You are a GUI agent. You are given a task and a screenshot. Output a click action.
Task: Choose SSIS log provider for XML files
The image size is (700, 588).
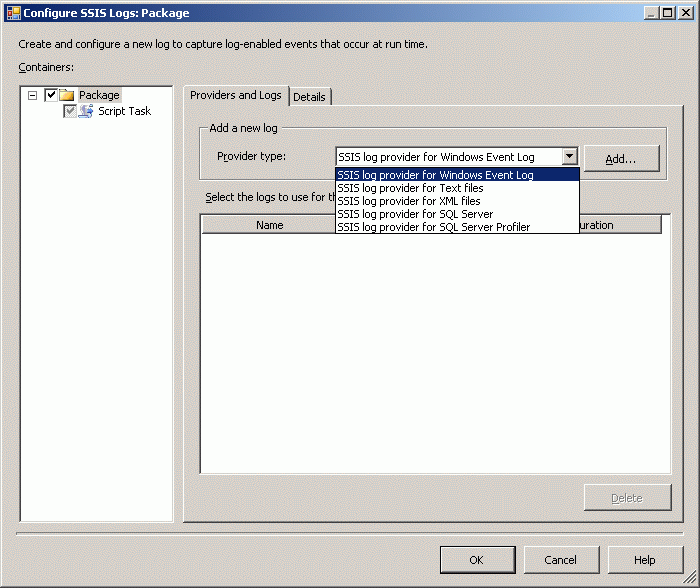click(457, 201)
